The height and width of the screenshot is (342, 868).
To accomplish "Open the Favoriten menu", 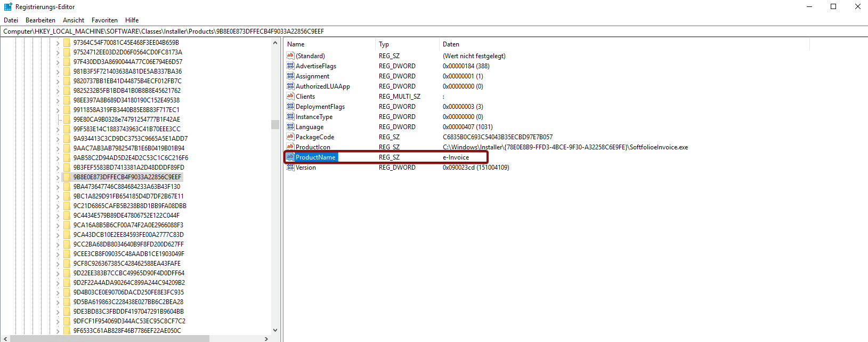I will [x=104, y=20].
